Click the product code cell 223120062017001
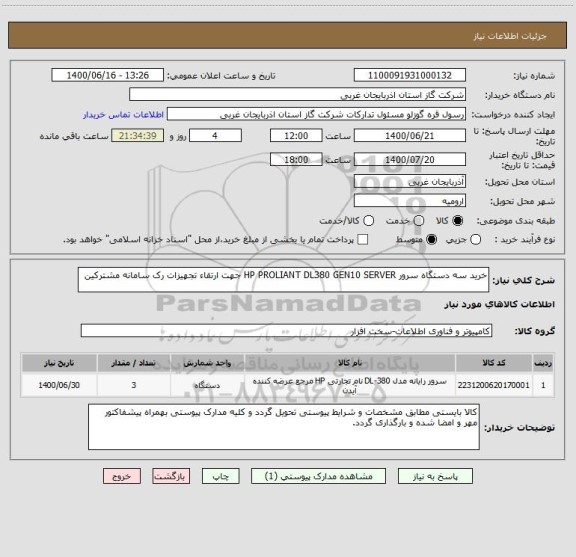This screenshot has height=557, width=576. pos(494,385)
